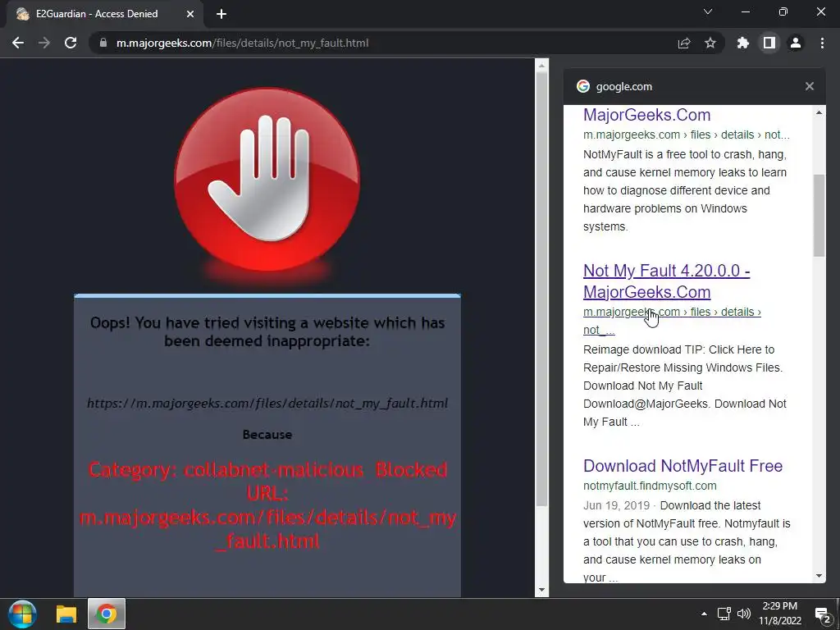The height and width of the screenshot is (630, 840).
Task: Click main page scrollbar up arrow
Action: point(541,66)
